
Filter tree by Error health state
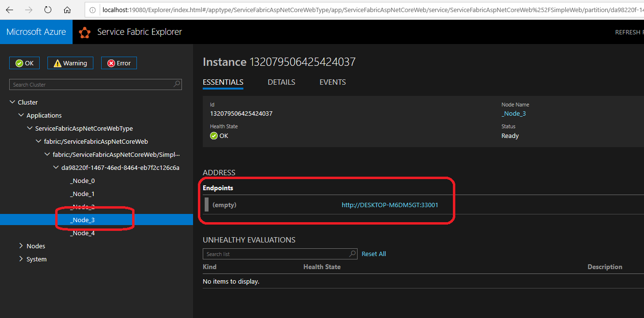[119, 63]
